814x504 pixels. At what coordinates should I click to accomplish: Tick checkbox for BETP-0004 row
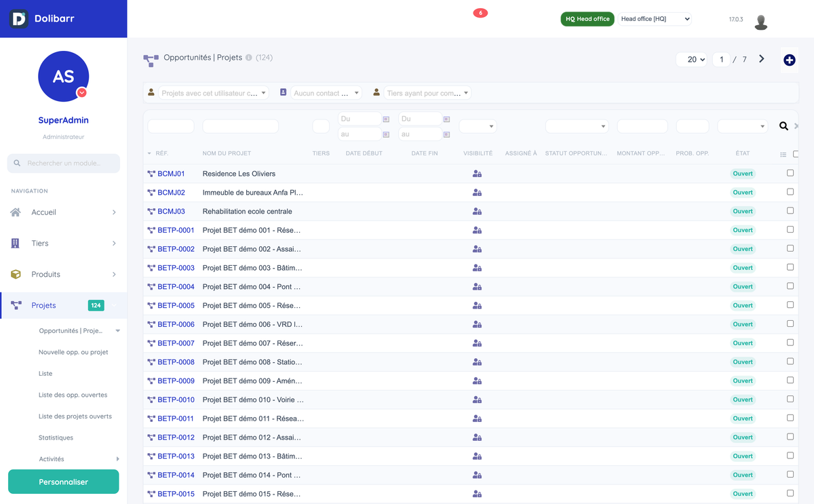tap(790, 286)
